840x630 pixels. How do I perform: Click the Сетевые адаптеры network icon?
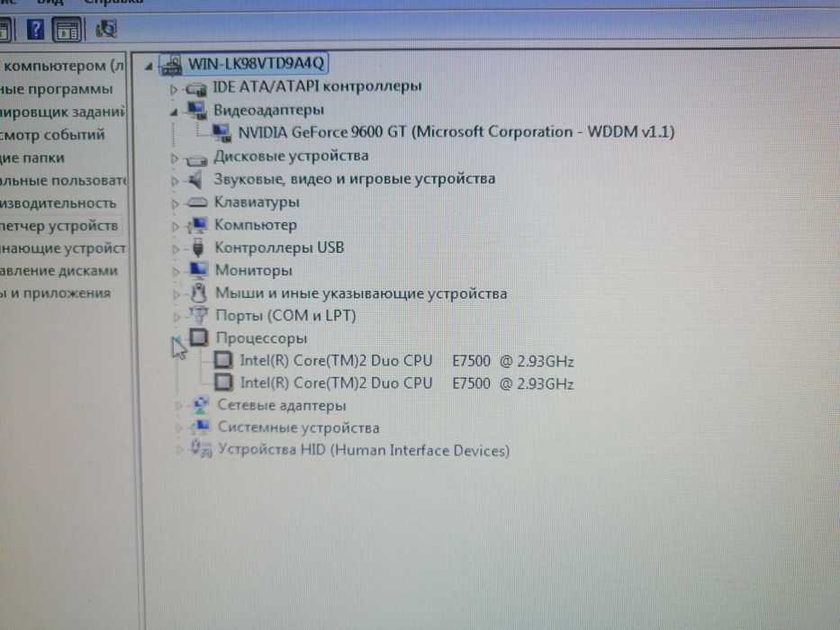(x=201, y=405)
